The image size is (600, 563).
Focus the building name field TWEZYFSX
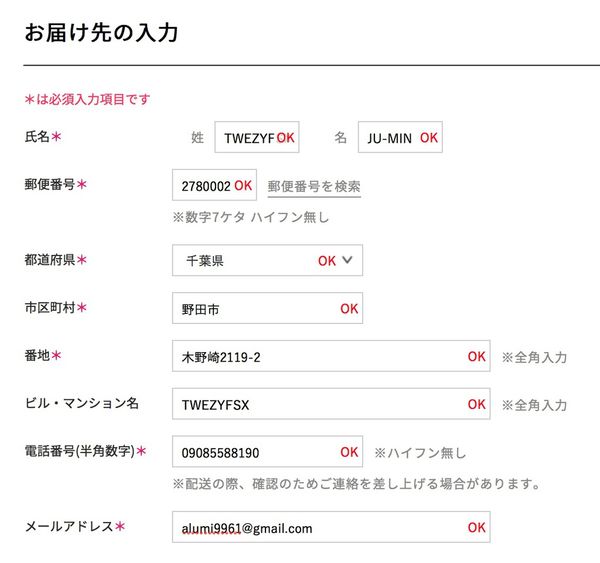tap(320, 404)
